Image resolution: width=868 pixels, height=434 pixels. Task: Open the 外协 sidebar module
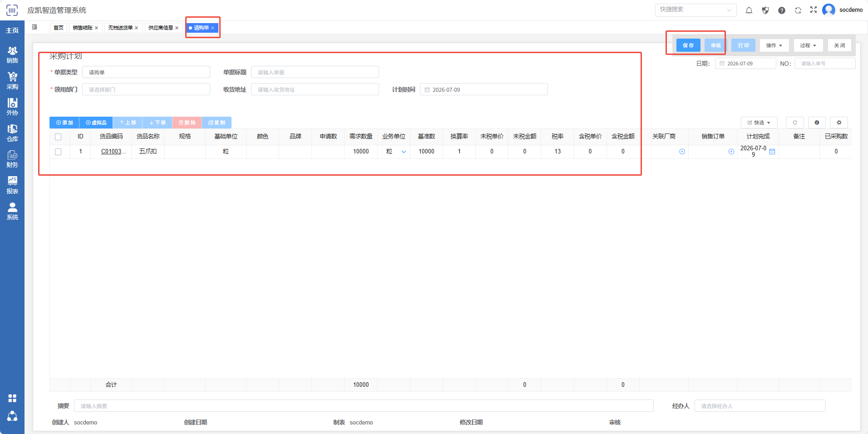point(12,107)
